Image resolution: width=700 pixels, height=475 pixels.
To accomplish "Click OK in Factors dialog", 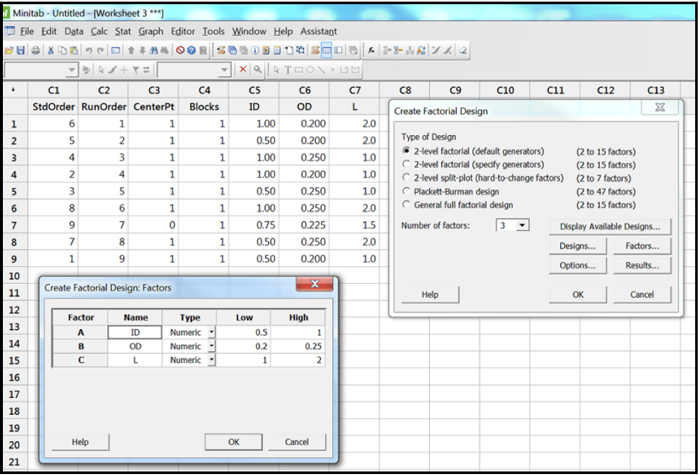I will [x=233, y=442].
